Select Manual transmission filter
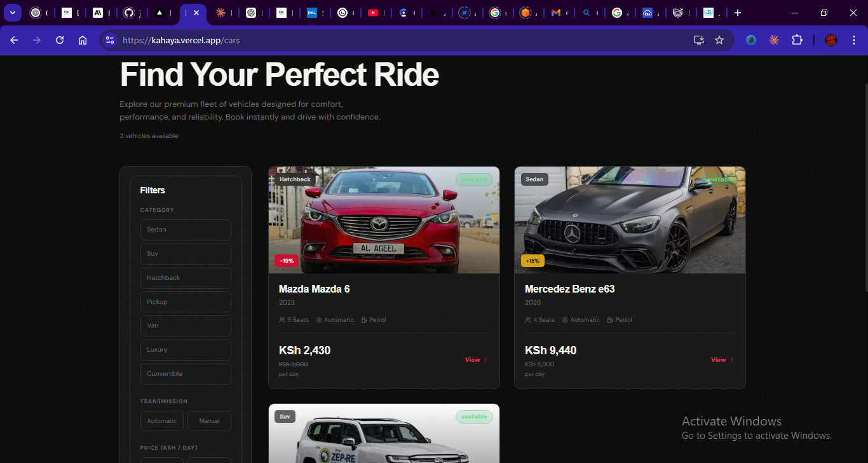This screenshot has height=463, width=868. click(209, 421)
